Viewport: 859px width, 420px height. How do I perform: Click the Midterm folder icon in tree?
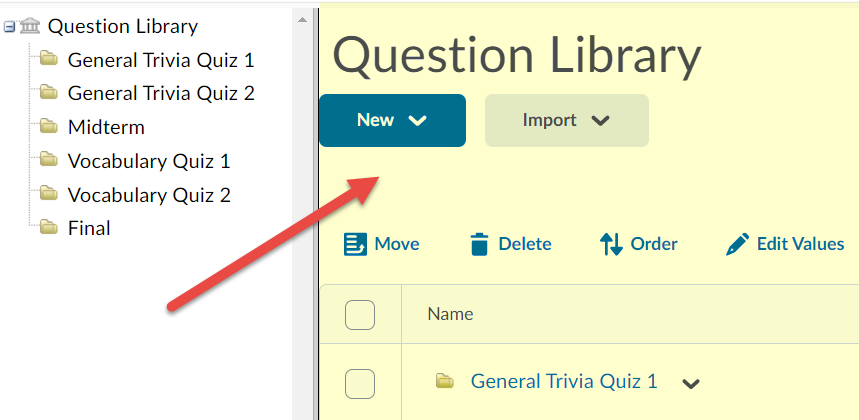coord(48,127)
